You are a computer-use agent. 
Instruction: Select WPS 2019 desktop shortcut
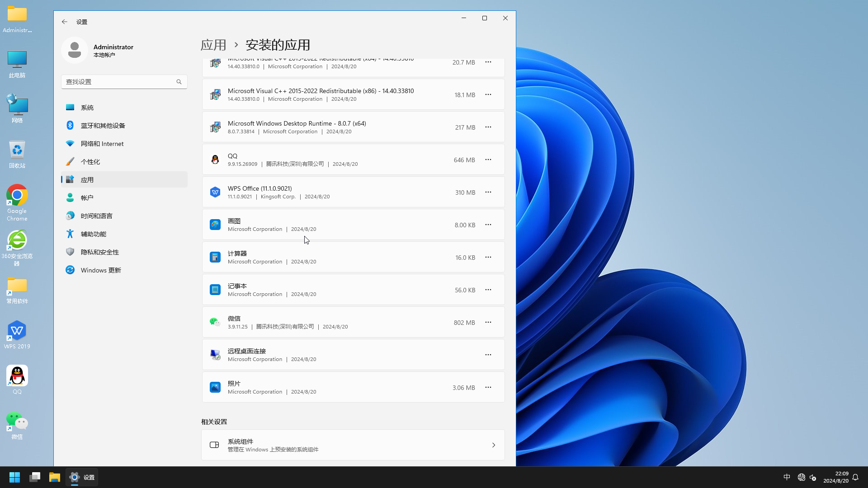pyautogui.click(x=17, y=335)
